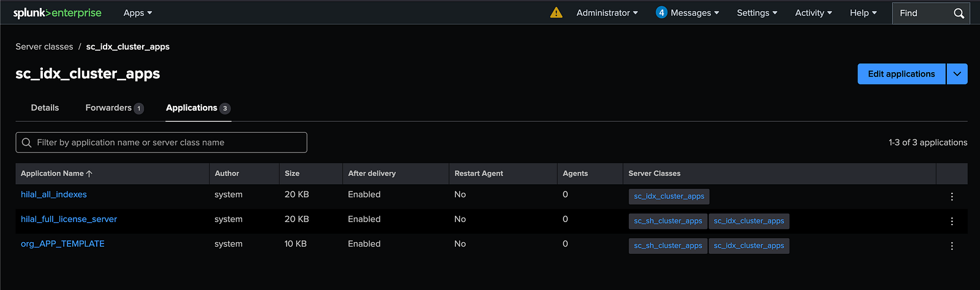
Task: Switch to the Details tab
Action: coord(45,108)
